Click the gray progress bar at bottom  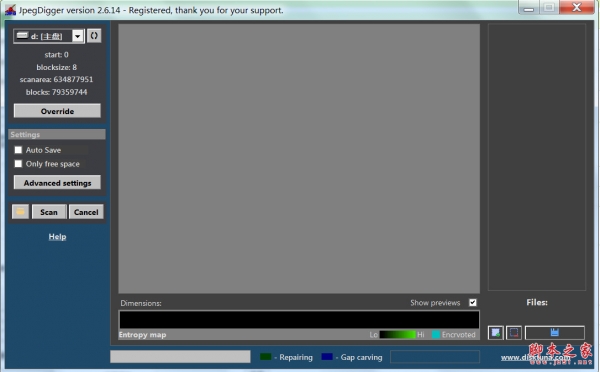point(180,357)
